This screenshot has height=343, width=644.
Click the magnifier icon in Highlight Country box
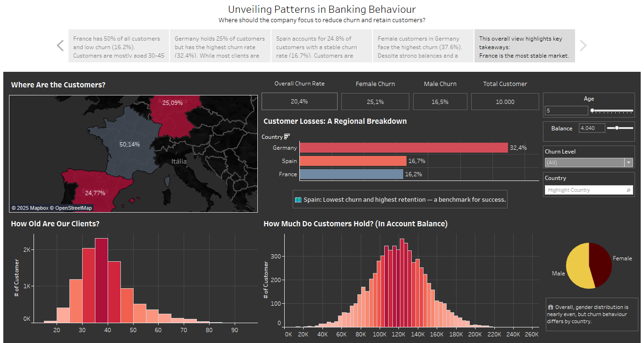coord(628,190)
